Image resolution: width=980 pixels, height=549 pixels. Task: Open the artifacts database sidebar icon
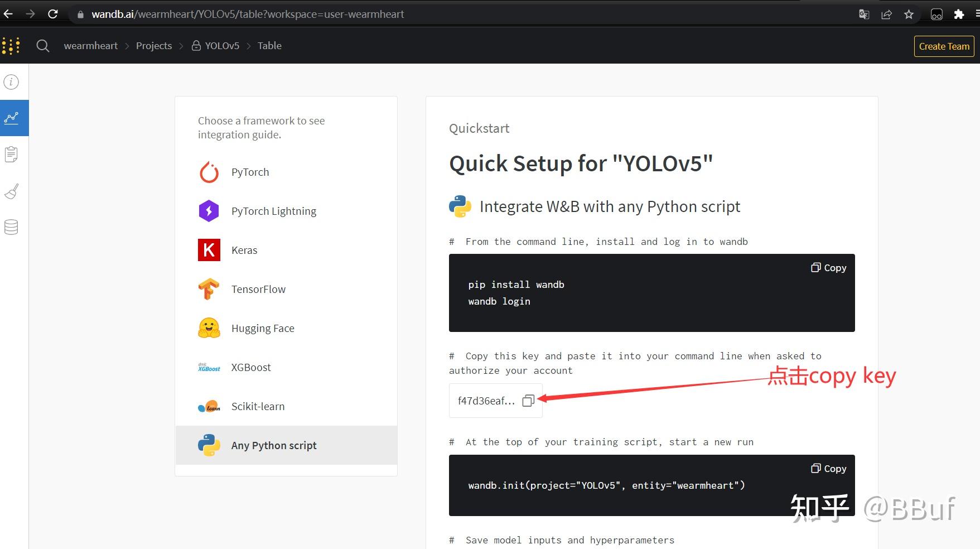11,227
